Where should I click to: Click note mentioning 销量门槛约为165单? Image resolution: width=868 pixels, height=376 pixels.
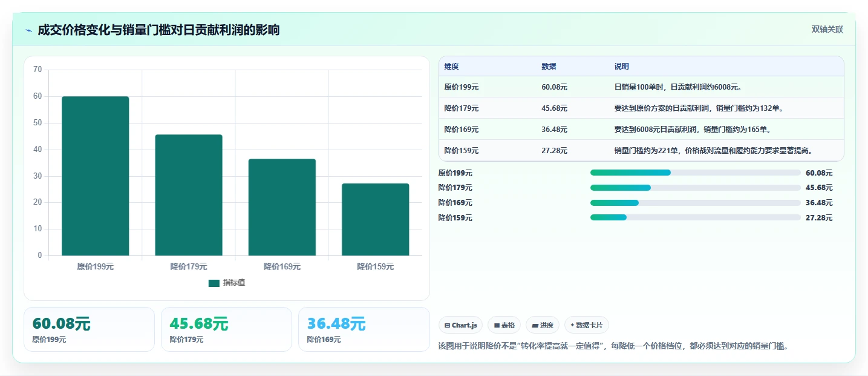coord(693,130)
